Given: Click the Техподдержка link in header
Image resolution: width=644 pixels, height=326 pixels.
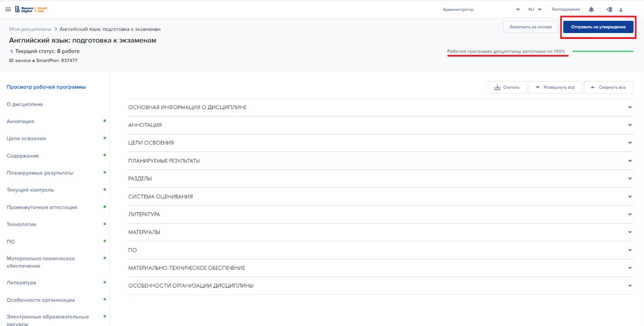Looking at the screenshot, I should point(565,10).
